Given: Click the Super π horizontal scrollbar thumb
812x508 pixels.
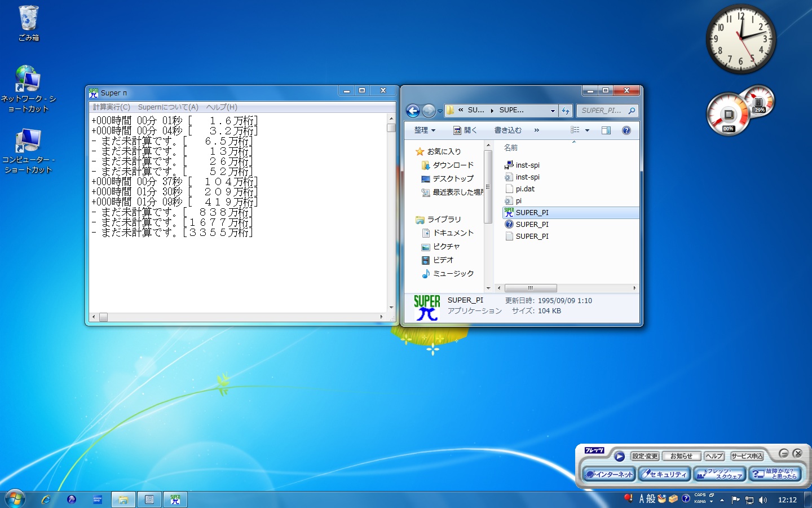Looking at the screenshot, I should pos(103,317).
